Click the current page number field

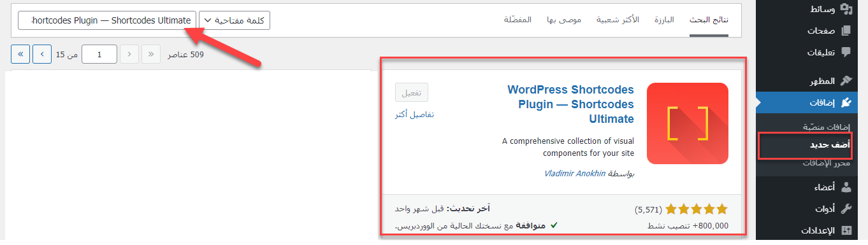tap(100, 55)
